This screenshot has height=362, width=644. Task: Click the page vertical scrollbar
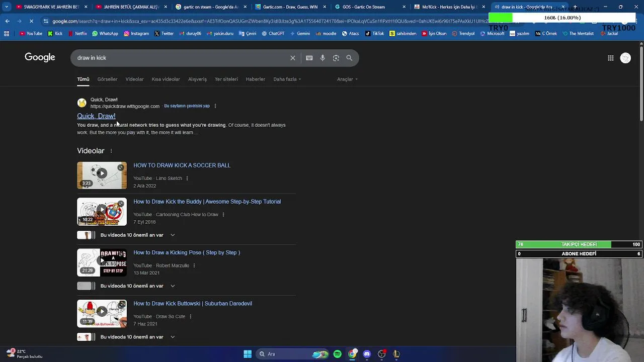pyautogui.click(x=641, y=83)
